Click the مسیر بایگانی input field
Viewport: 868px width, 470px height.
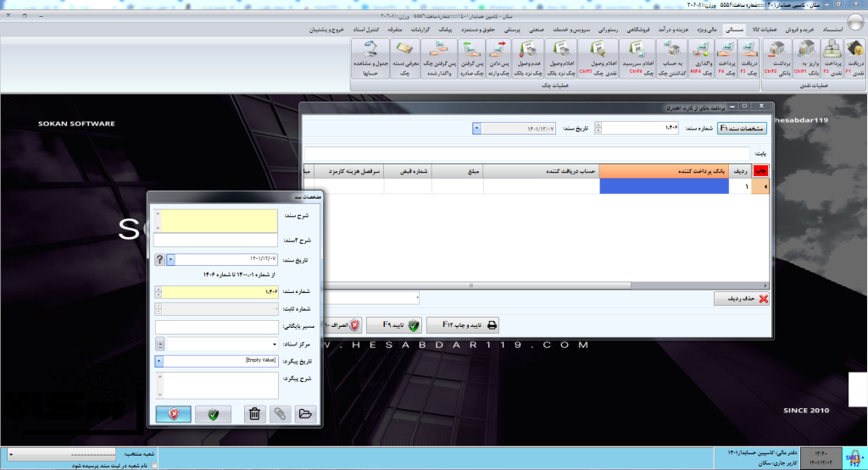pyautogui.click(x=216, y=327)
